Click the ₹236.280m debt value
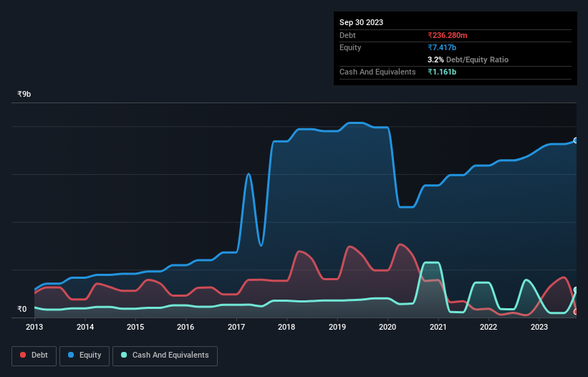 (448, 35)
